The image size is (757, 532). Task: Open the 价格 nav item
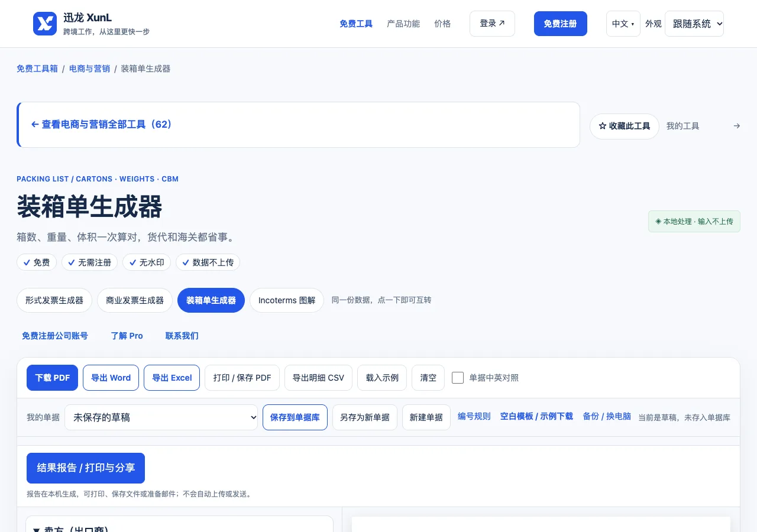point(442,24)
